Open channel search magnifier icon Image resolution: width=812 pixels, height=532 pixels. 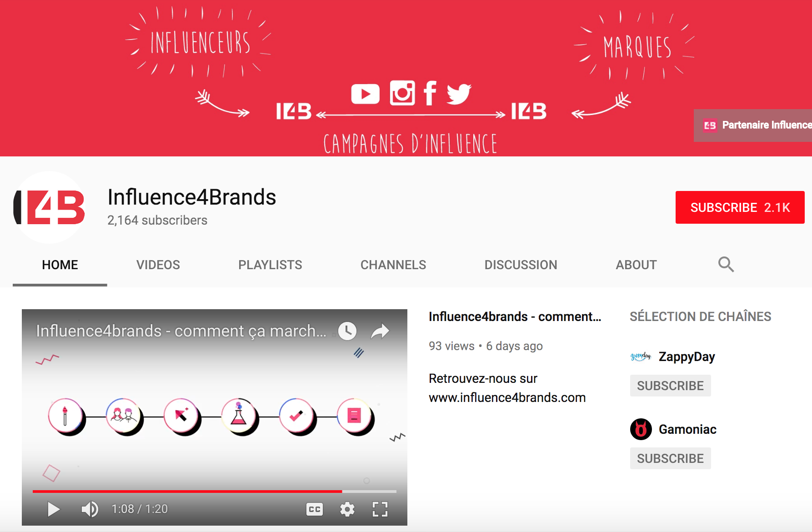[x=726, y=264]
